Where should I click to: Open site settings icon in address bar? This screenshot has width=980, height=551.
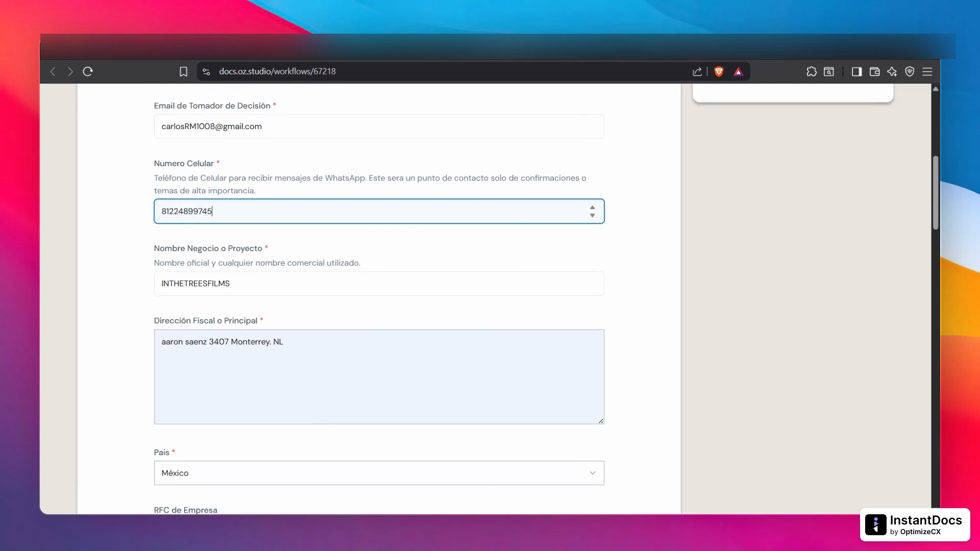pyautogui.click(x=206, y=71)
